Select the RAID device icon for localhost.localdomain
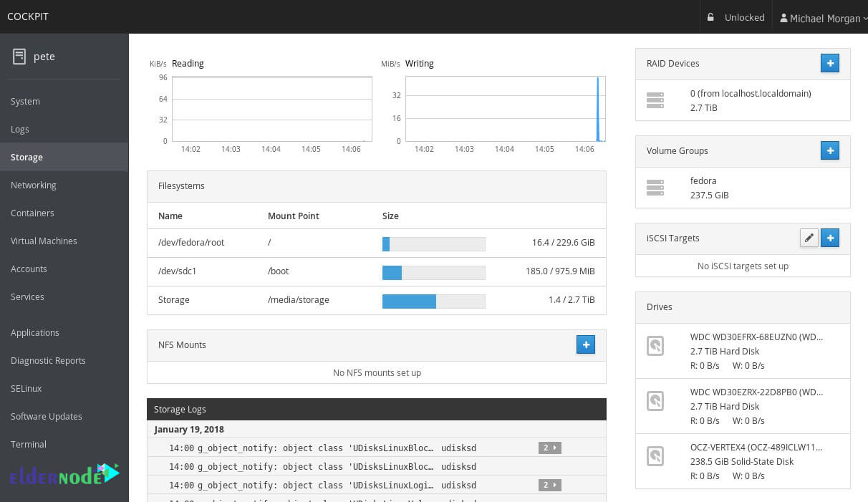Image resolution: width=868 pixels, height=502 pixels. point(655,100)
